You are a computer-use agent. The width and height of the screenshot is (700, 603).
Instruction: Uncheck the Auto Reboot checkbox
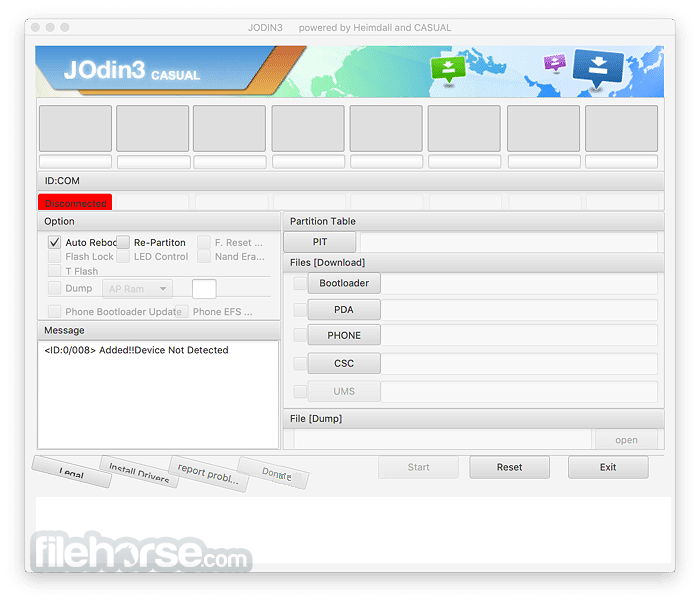coord(54,242)
